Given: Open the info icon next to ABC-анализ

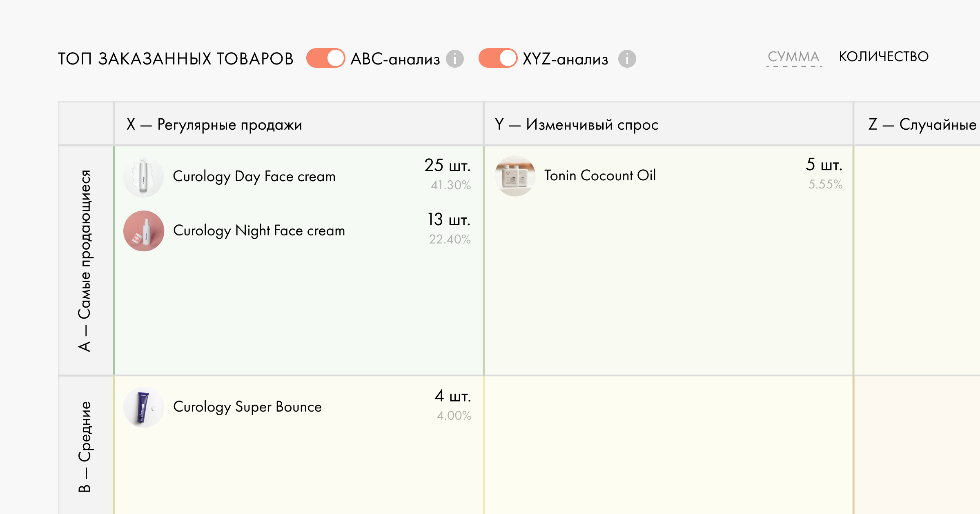Looking at the screenshot, I should tap(455, 59).
